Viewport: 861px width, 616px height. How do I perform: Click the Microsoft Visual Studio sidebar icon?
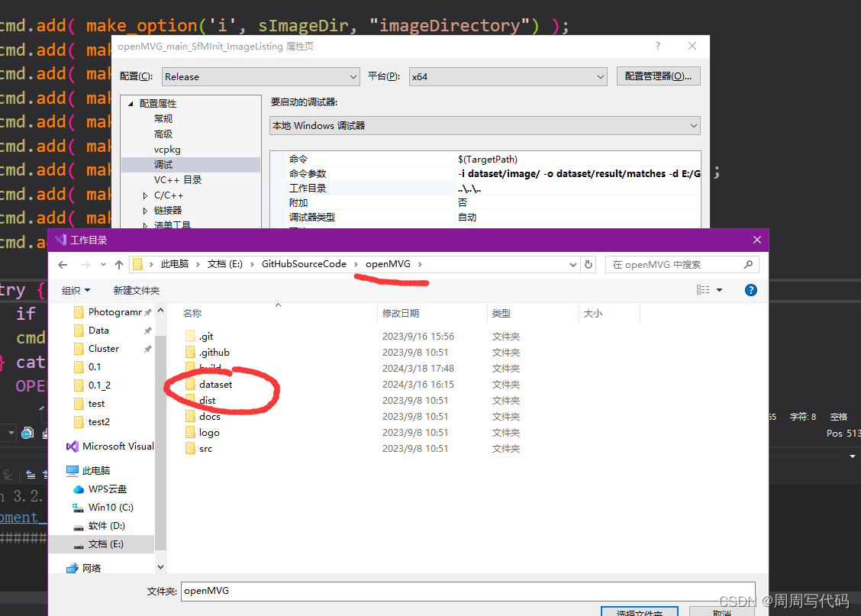[73, 446]
